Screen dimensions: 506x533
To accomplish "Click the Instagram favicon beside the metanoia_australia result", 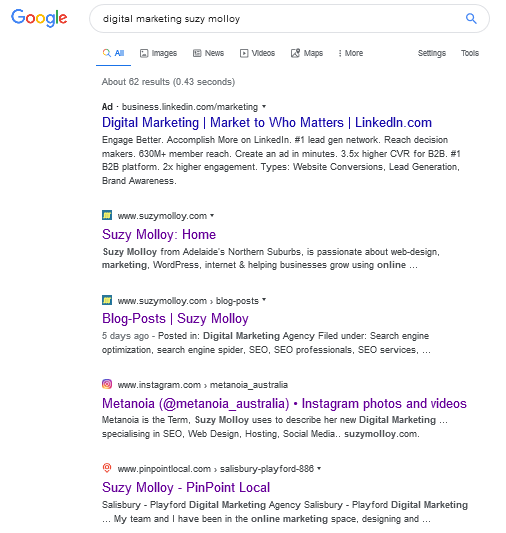I will point(107,384).
